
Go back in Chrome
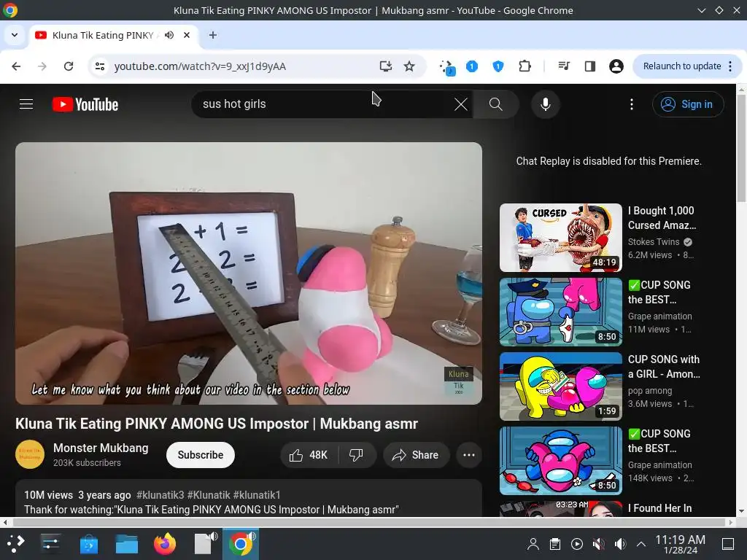(x=16, y=66)
